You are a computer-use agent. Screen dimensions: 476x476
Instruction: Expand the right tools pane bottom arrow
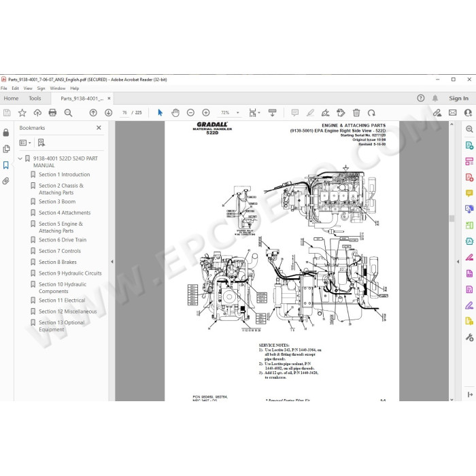coord(470,394)
